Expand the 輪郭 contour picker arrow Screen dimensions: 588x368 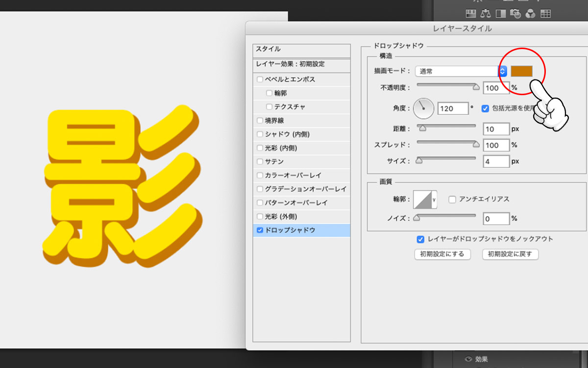[x=434, y=200]
